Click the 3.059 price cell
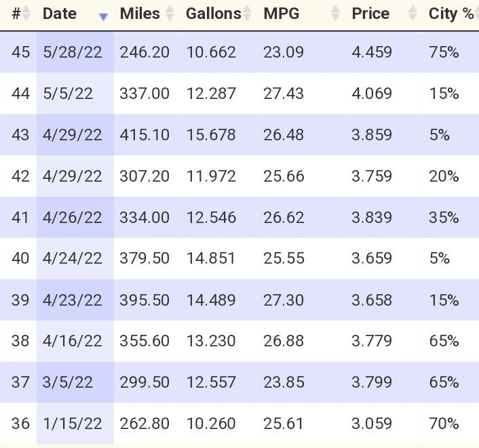This screenshot has width=479, height=448. (372, 424)
